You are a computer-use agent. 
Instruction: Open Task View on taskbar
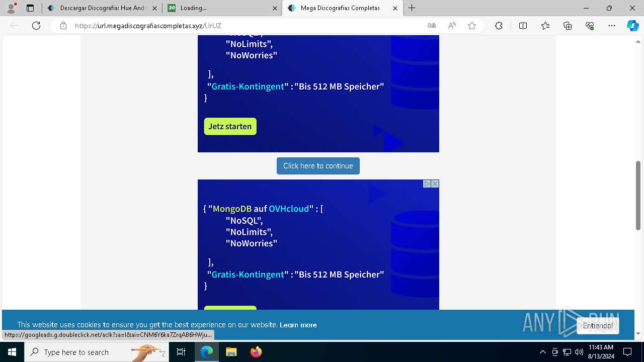coord(181,352)
